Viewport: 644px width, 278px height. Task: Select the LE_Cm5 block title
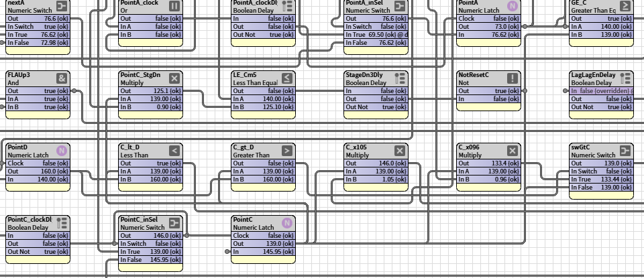(x=245, y=75)
